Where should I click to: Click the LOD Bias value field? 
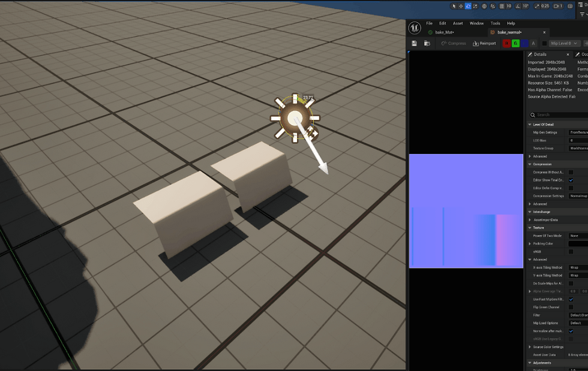(578, 140)
